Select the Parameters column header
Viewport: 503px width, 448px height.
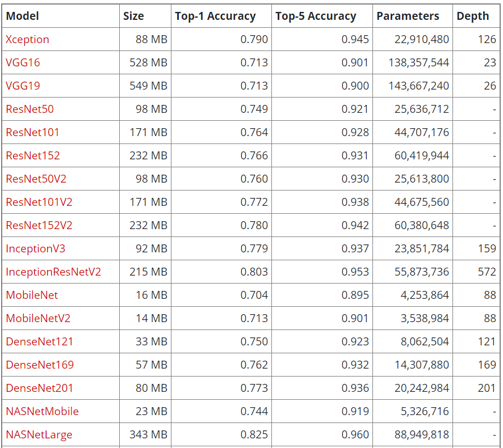(408, 16)
